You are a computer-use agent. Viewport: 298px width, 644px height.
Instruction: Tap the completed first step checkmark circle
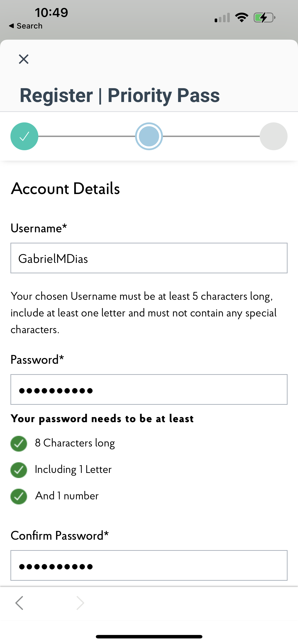coord(24,136)
